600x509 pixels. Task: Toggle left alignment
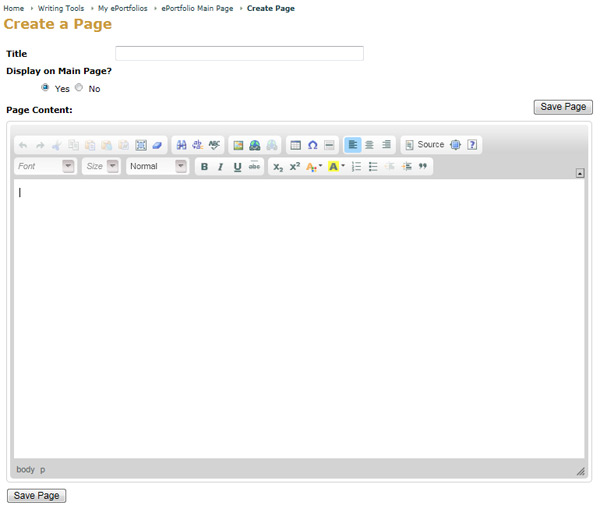pos(353,145)
